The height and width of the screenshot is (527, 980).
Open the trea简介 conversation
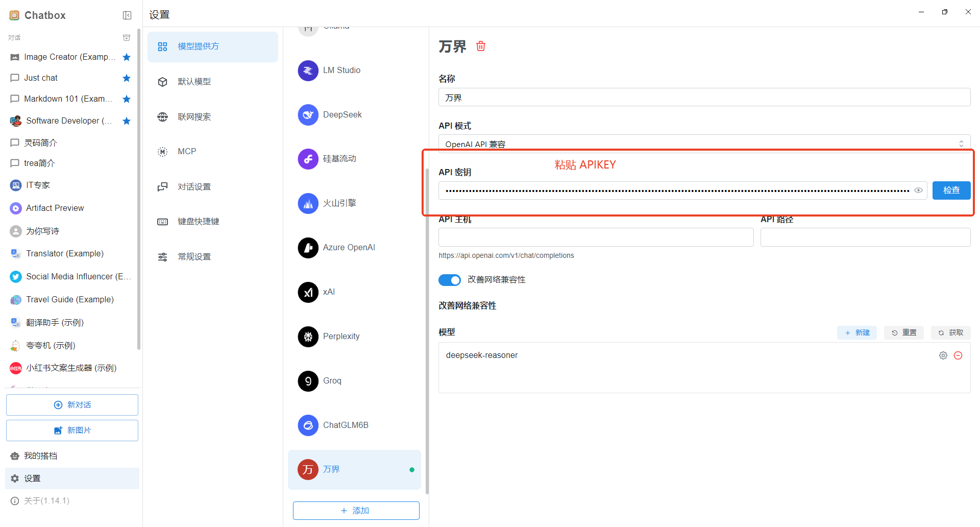point(70,163)
